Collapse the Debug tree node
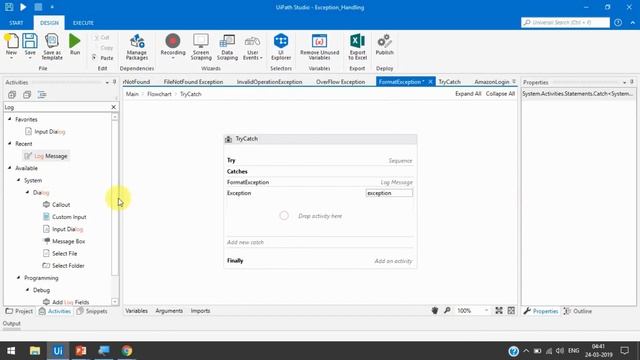640x360 pixels. pyautogui.click(x=28, y=290)
